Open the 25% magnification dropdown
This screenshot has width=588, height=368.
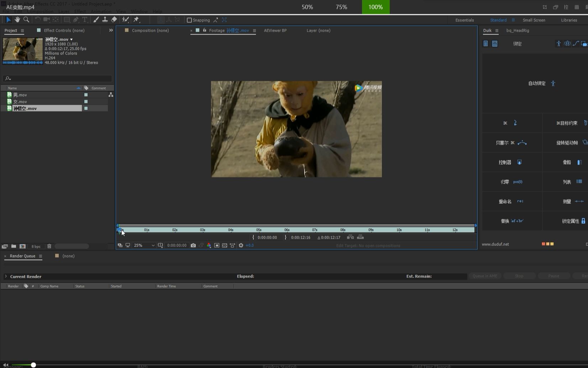pyautogui.click(x=144, y=245)
